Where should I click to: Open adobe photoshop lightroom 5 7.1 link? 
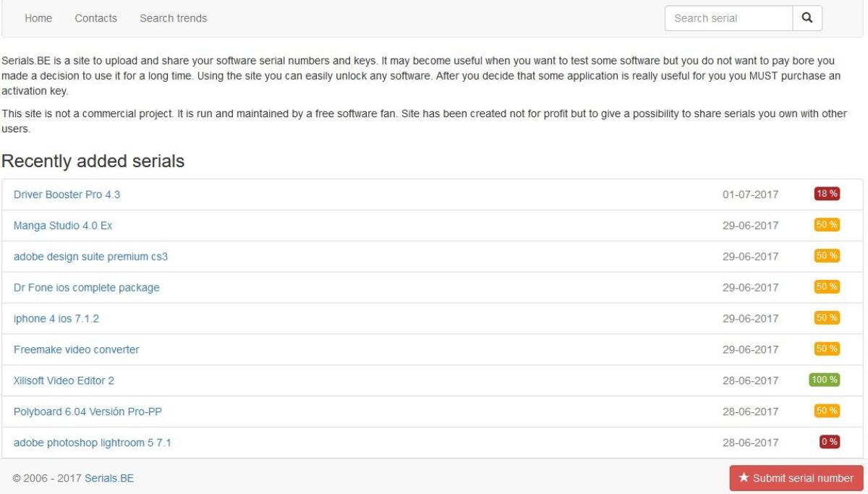pos(92,443)
